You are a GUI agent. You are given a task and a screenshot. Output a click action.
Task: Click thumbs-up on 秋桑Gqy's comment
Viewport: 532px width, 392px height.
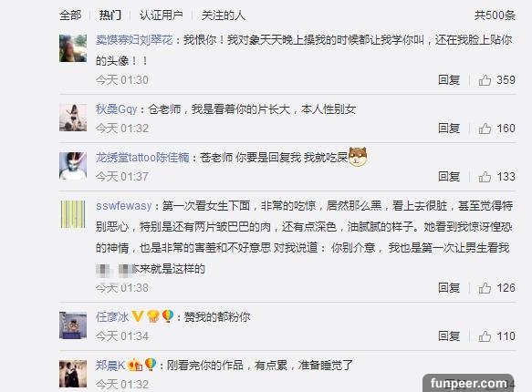click(485, 129)
